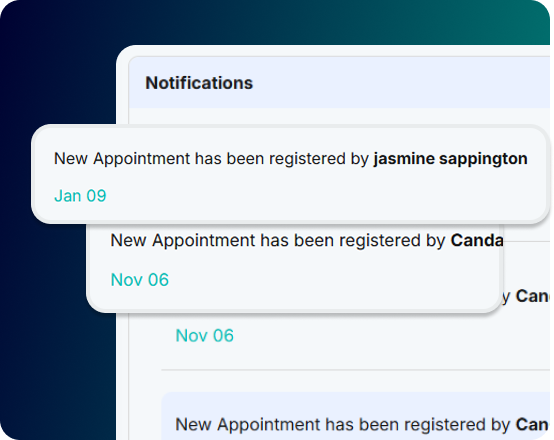554x440 pixels.
Task: Click the Notifications panel heading
Action: 199,83
